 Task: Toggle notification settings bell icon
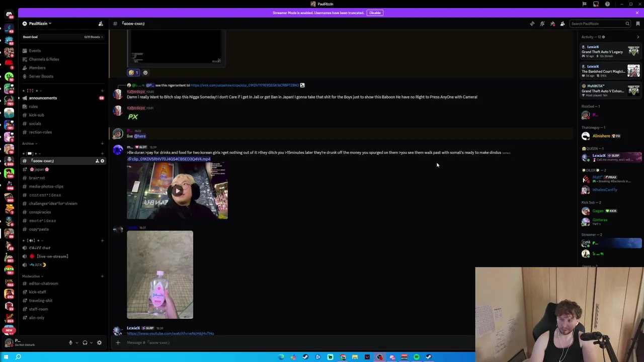(x=542, y=24)
